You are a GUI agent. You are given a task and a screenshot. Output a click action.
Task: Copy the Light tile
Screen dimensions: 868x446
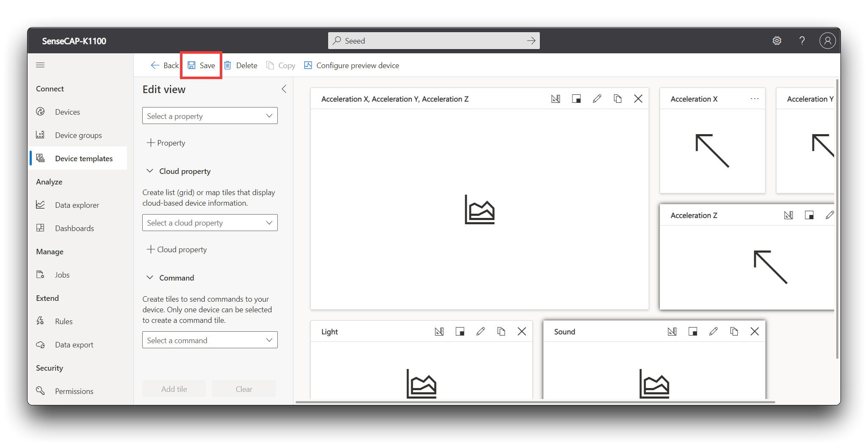point(501,331)
